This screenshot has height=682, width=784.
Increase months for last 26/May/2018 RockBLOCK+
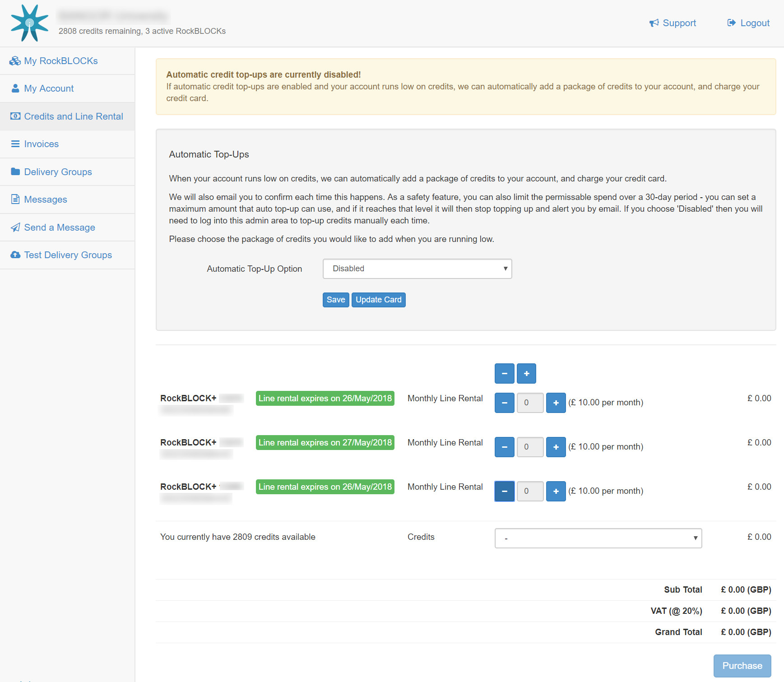(x=556, y=491)
